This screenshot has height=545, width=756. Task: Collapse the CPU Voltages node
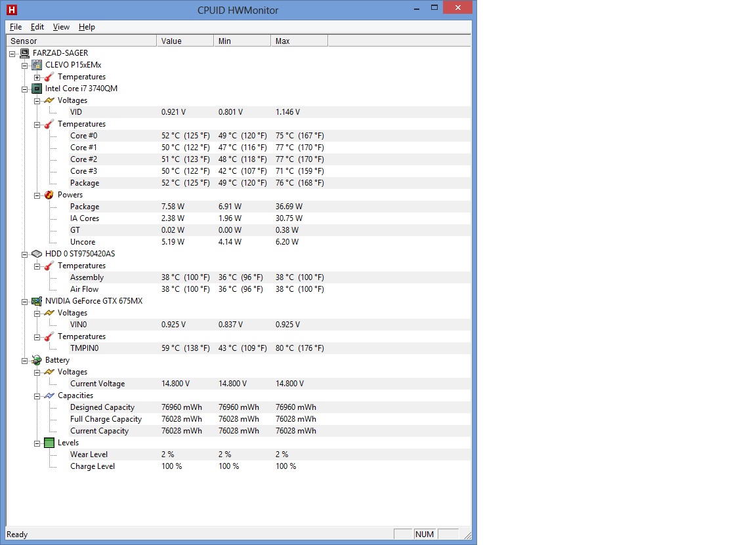tap(37, 101)
